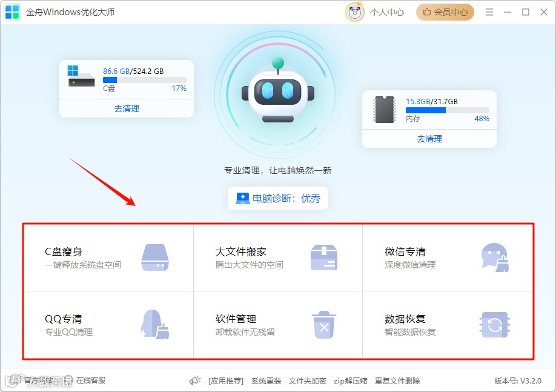Viewport: 556px width, 392px height.
Task: Open 在线客服 online support
Action: click(91, 380)
